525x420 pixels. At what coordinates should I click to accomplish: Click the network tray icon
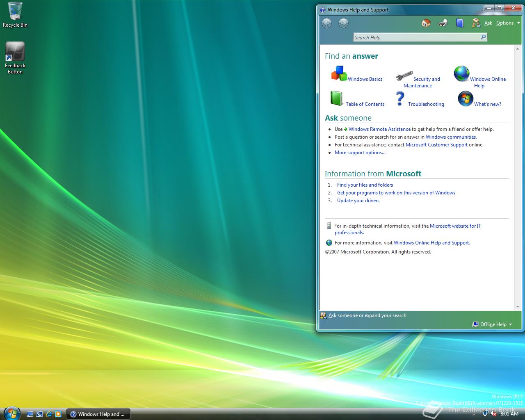(486, 414)
